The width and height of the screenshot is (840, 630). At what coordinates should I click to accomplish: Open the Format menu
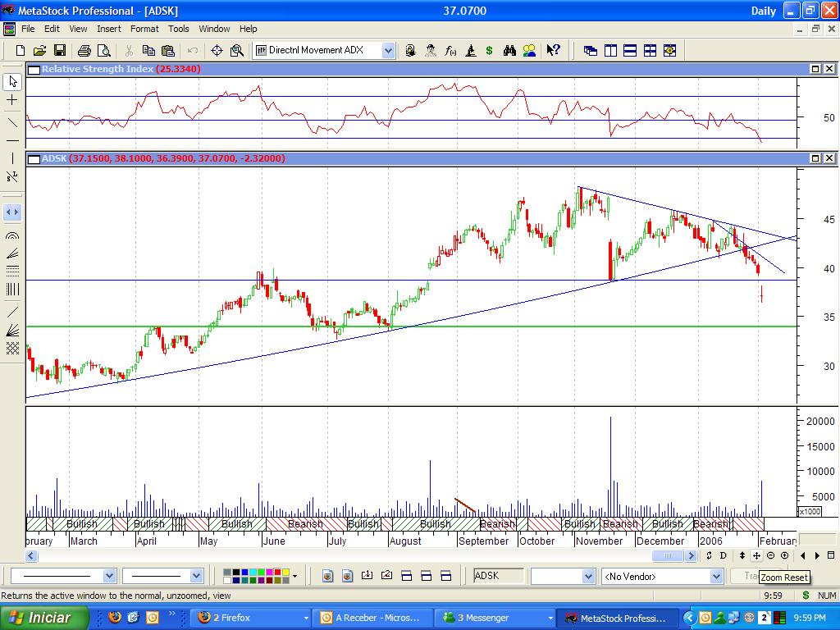pyautogui.click(x=144, y=29)
